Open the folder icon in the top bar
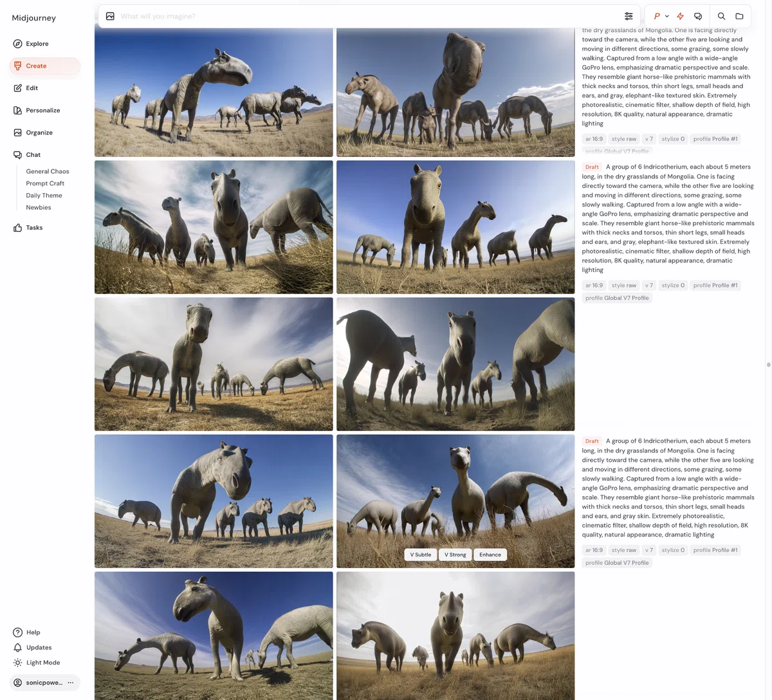The image size is (772, 700). click(x=740, y=16)
